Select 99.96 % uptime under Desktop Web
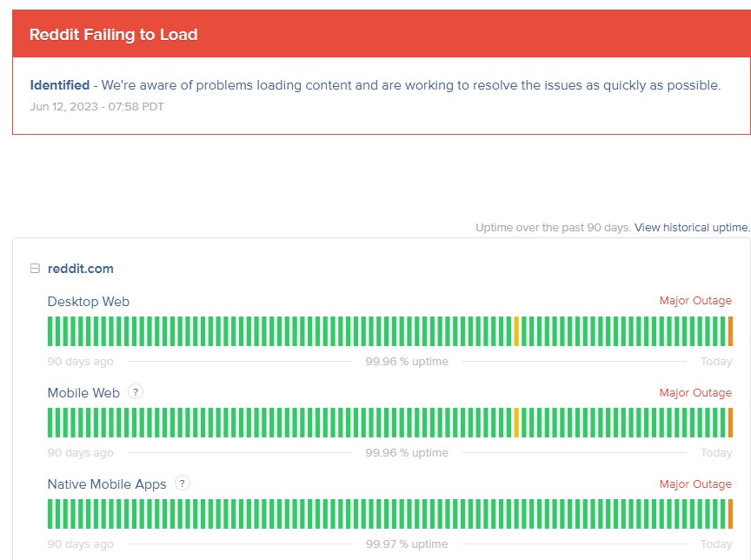Image resolution: width=751 pixels, height=560 pixels. [x=407, y=362]
